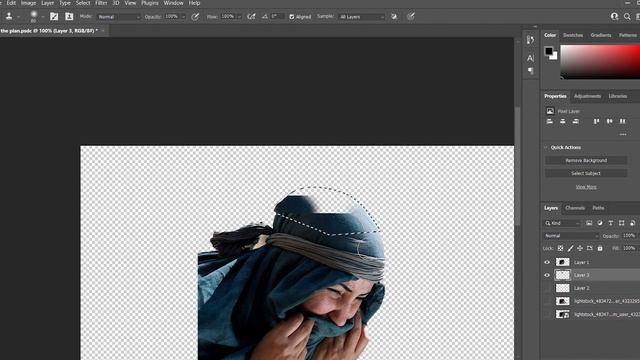Toggle the Clone Source panel icon

coord(69,16)
